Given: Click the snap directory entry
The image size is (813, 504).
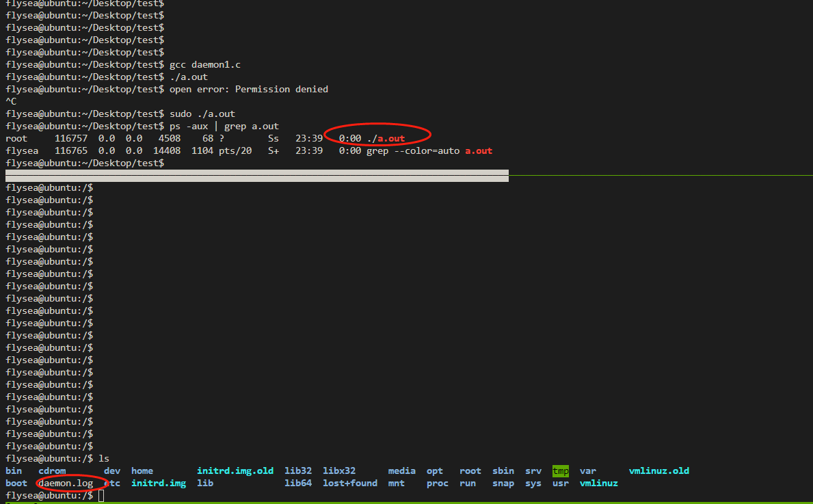Looking at the screenshot, I should point(503,483).
